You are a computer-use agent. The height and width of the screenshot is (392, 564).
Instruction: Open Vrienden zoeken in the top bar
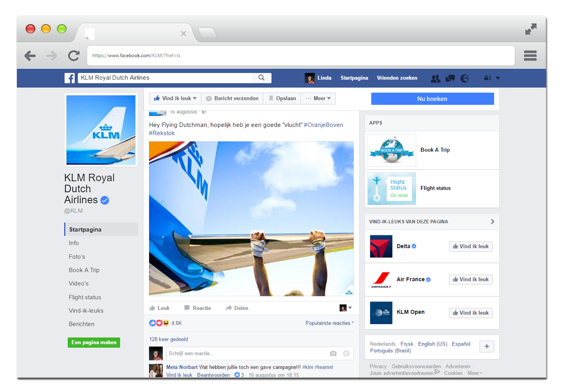[397, 78]
